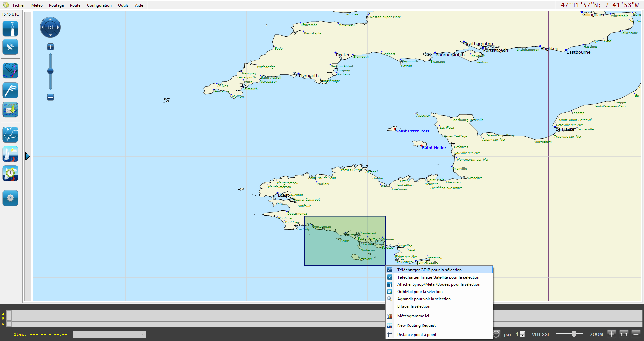644x341 pixels.
Task: Click the sailboat routing sidebar icon
Action: 10,154
